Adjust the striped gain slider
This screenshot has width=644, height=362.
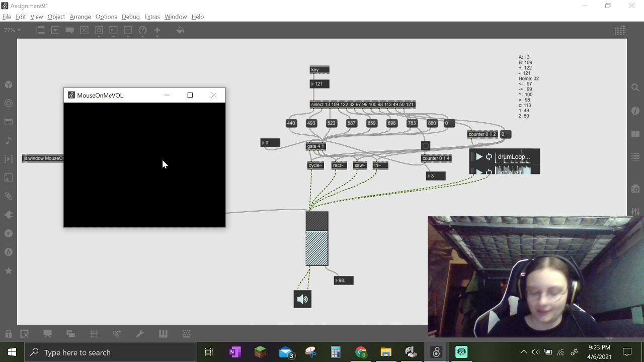pyautogui.click(x=317, y=239)
